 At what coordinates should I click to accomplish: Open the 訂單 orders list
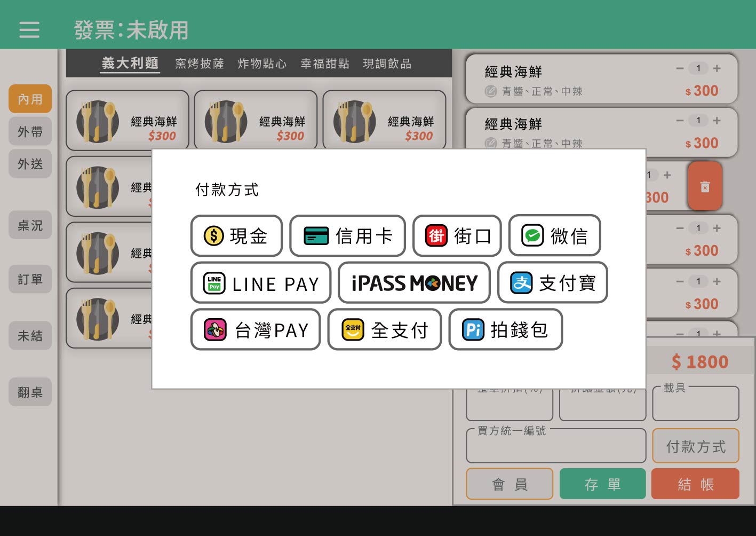tap(30, 279)
